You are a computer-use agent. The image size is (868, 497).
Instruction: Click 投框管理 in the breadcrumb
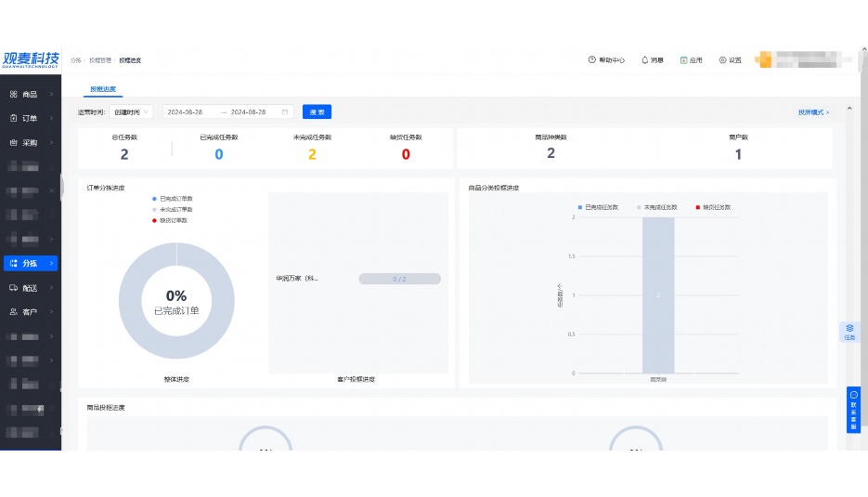click(100, 60)
